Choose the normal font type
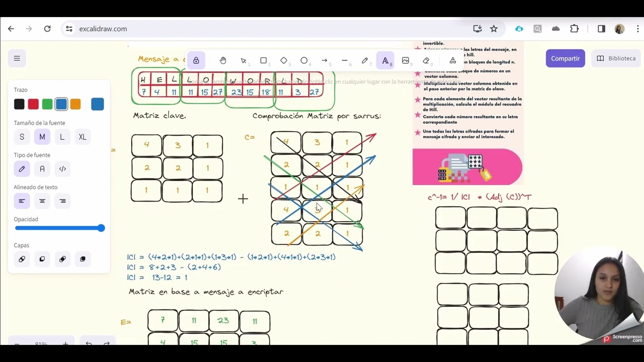The width and height of the screenshot is (644, 362). [42, 169]
